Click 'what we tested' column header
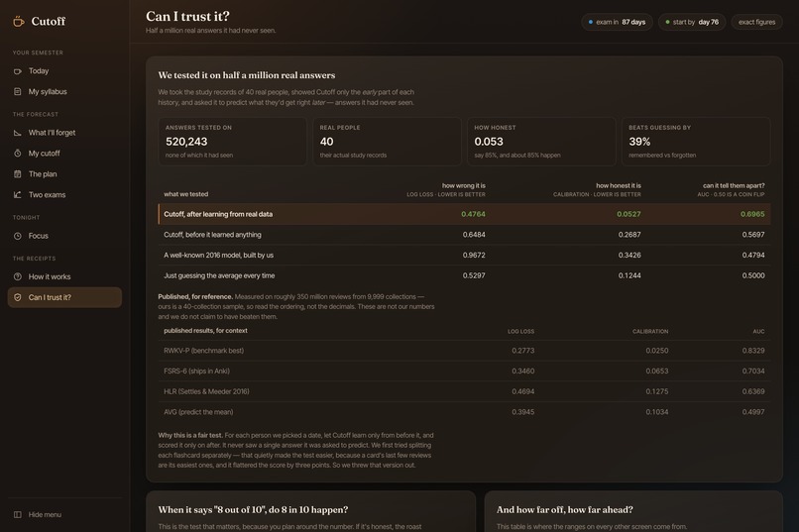Screen dimensions: 799x532 click(185, 194)
